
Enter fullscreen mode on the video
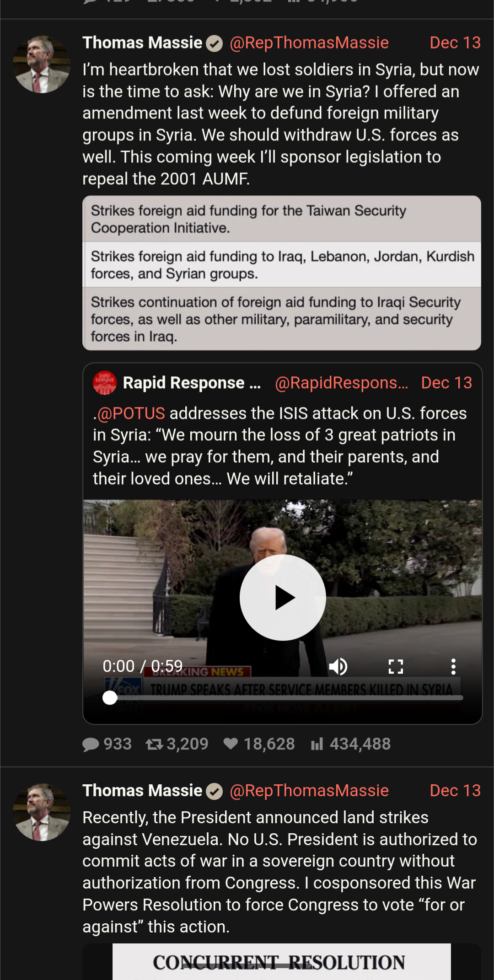[396, 666]
